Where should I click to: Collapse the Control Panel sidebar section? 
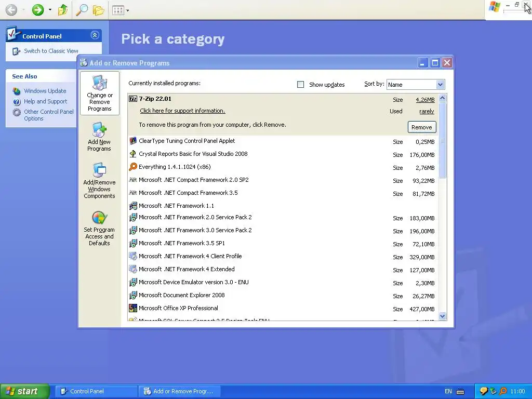coord(95,35)
